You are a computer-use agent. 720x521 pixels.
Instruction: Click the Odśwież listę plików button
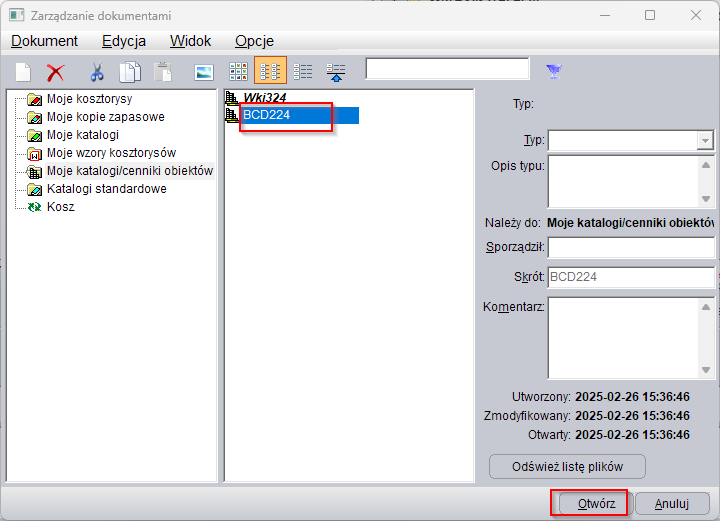567,467
